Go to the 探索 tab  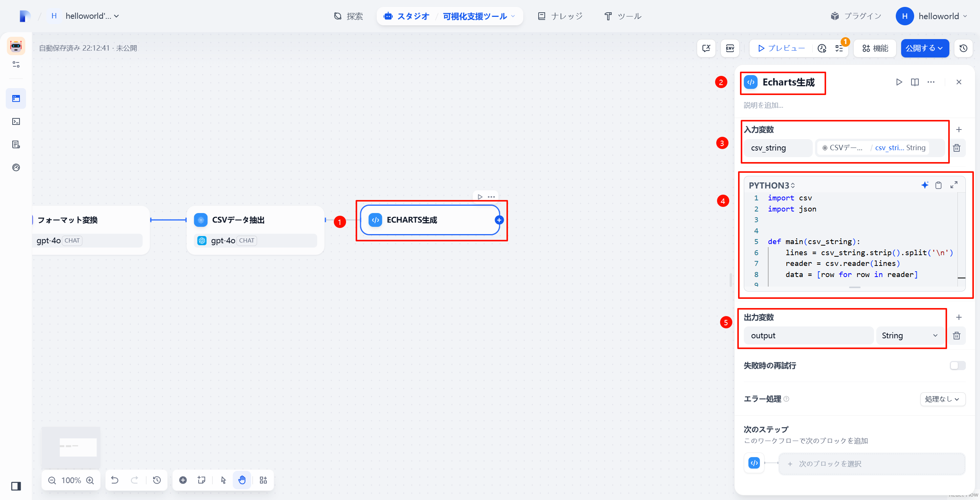pyautogui.click(x=348, y=16)
